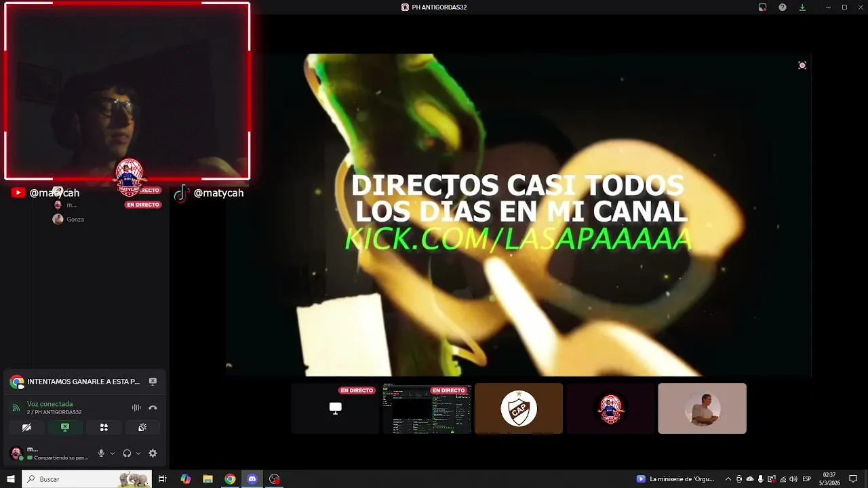
Task: Click the 'PH ANTIGORDAS32' window title
Action: 439,7
